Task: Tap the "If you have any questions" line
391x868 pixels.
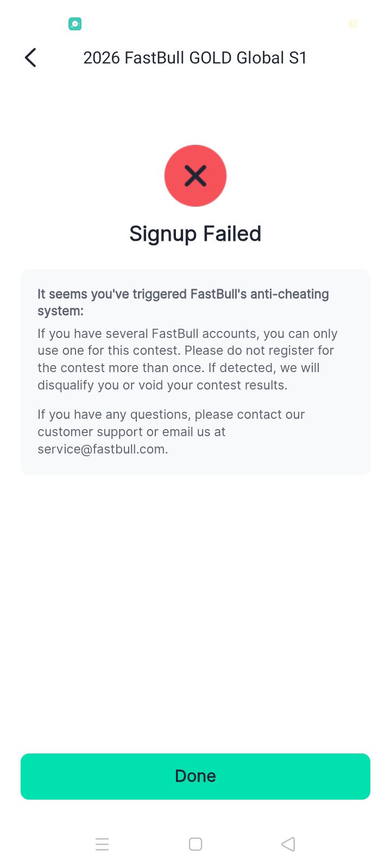Action: pyautogui.click(x=171, y=414)
